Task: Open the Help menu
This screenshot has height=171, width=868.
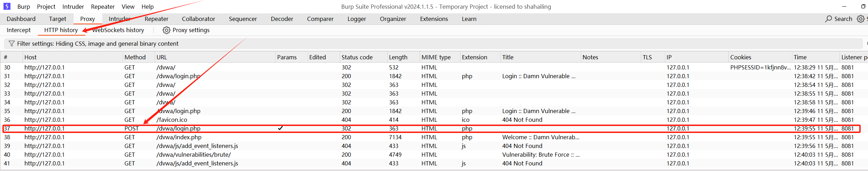Action: tap(147, 7)
